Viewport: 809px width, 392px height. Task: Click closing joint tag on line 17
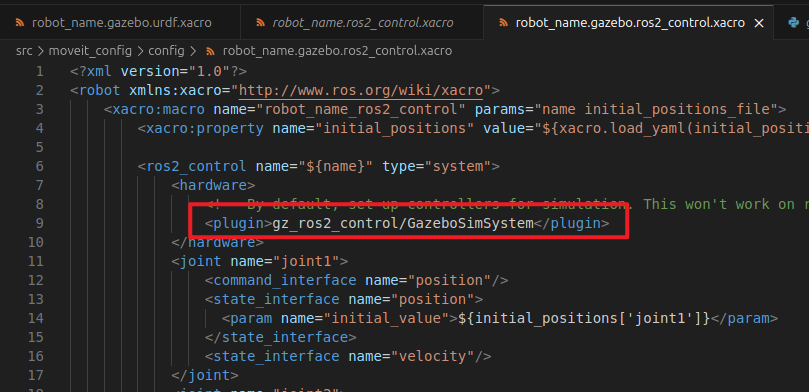(205, 375)
